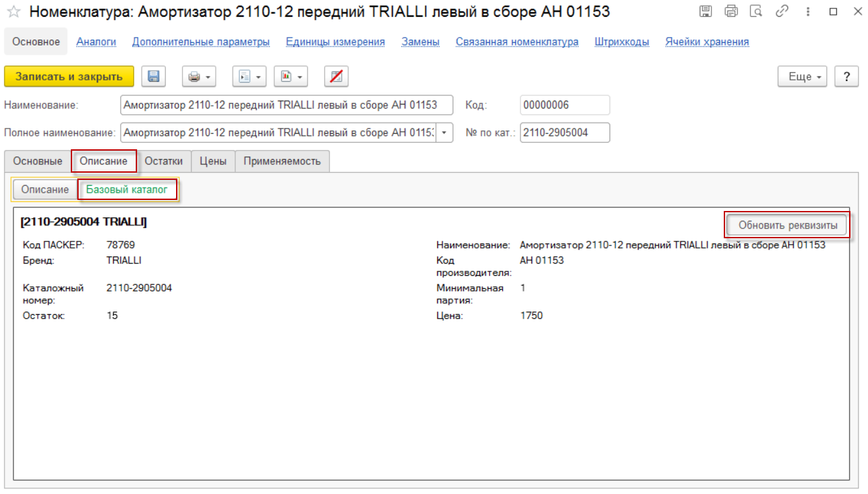Screen dimensions: 868x494
Task: Maximize the window with the square icon
Action: pyautogui.click(x=833, y=11)
